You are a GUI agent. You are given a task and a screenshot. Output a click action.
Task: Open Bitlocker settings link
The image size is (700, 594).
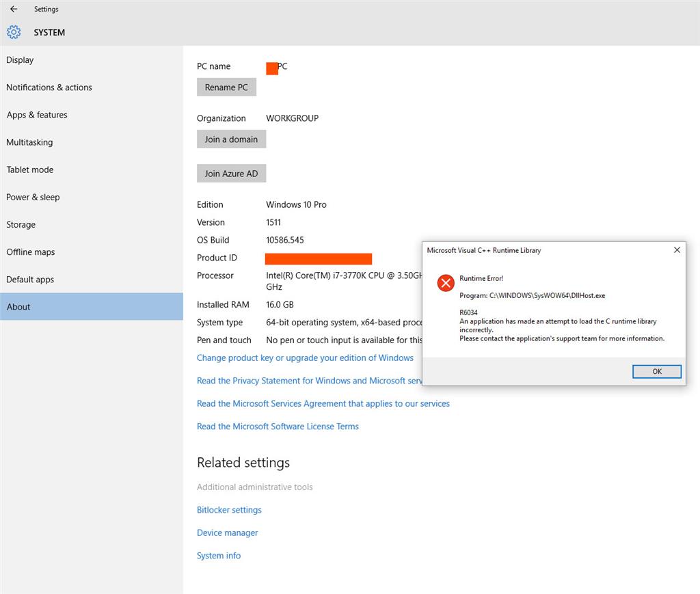[x=229, y=510]
